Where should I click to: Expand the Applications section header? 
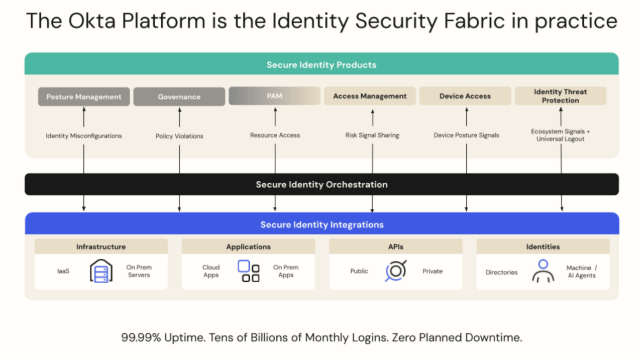(x=248, y=247)
